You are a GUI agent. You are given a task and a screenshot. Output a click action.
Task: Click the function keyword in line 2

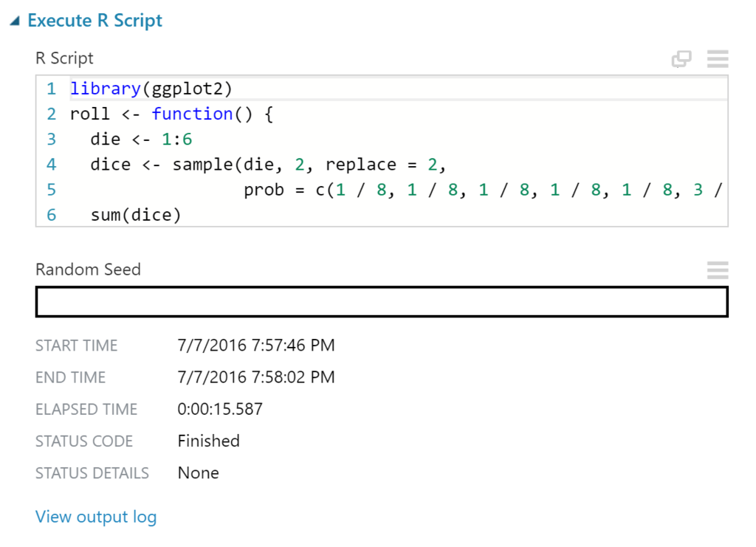193,114
